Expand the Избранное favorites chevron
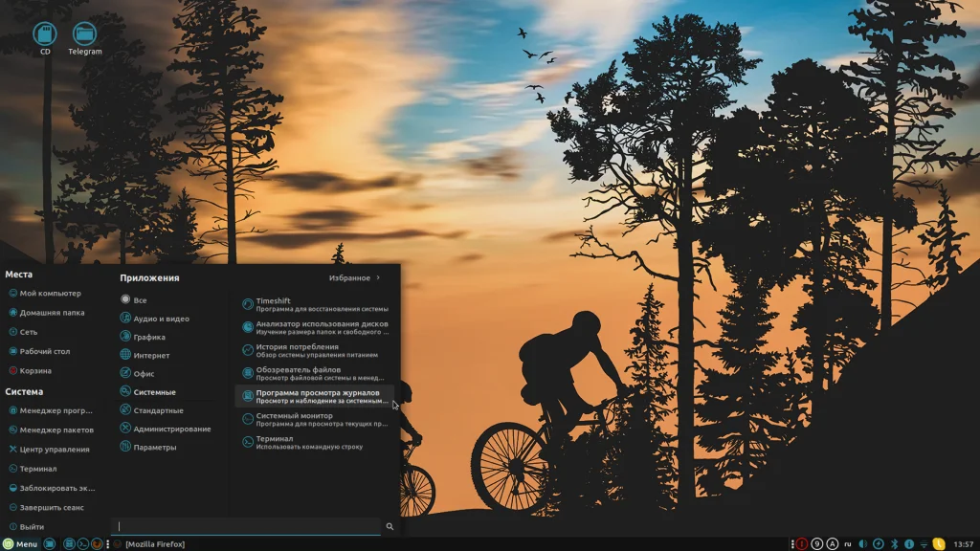 coord(378,277)
